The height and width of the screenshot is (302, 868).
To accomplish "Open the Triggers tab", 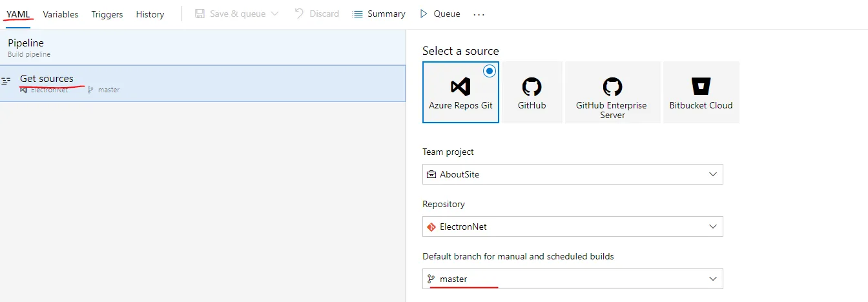I will (x=107, y=14).
